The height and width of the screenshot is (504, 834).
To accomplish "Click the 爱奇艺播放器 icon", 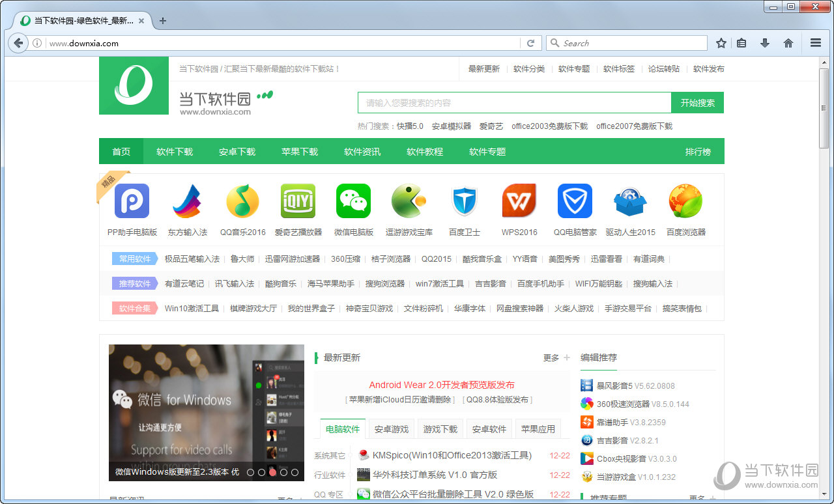I will (x=298, y=201).
